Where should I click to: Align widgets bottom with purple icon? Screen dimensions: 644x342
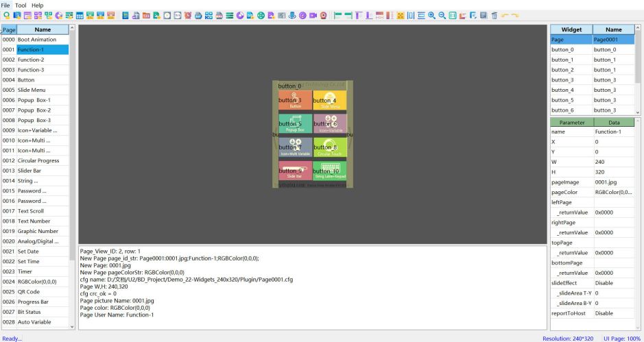tap(369, 16)
